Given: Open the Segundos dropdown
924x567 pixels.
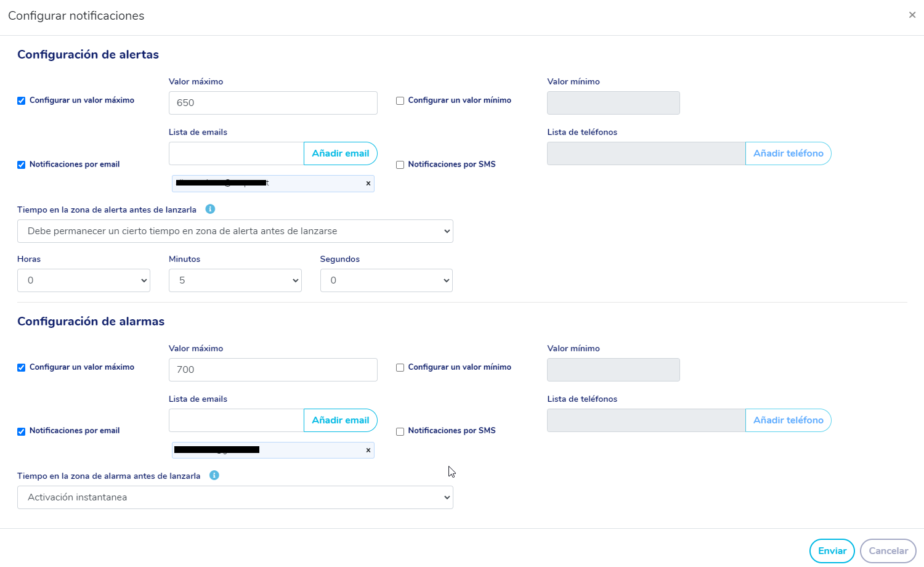Looking at the screenshot, I should click(386, 280).
